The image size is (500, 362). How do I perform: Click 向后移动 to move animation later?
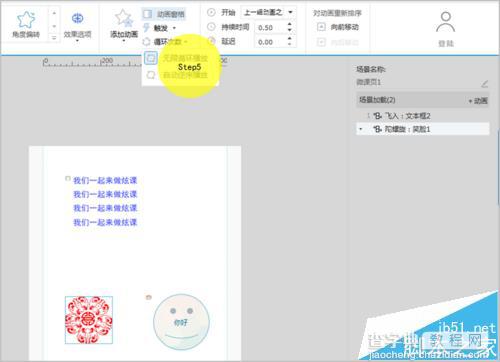[x=338, y=42]
